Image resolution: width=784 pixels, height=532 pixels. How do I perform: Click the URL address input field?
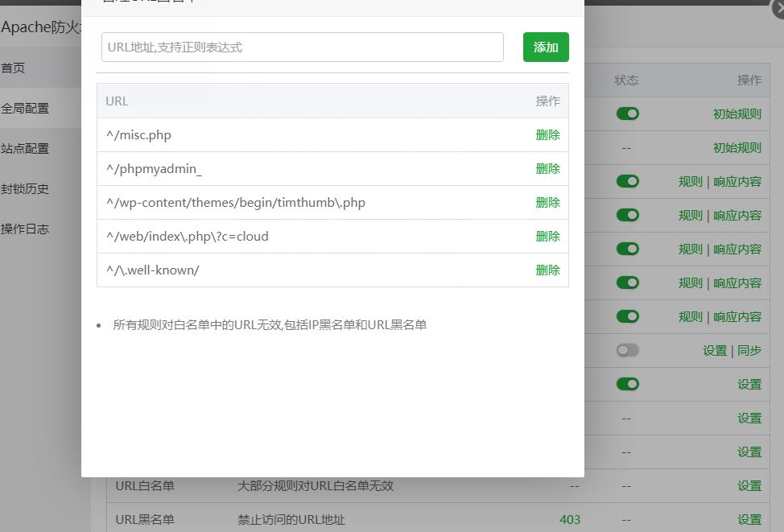[302, 47]
